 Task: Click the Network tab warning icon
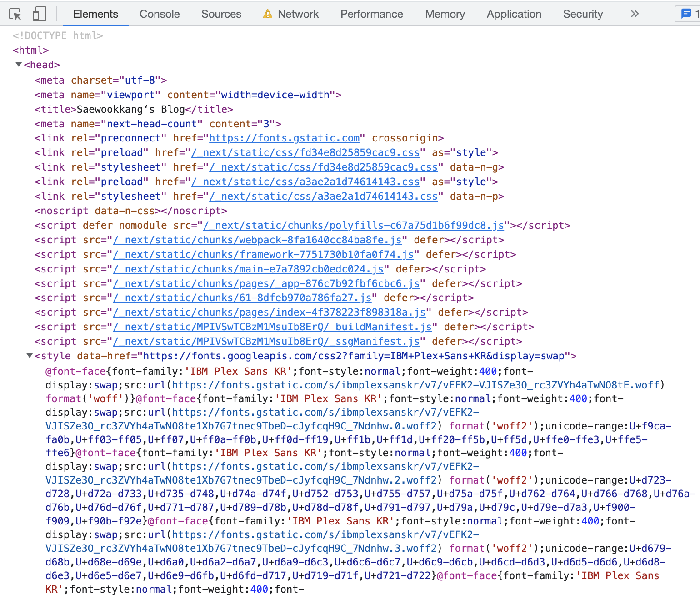coord(268,14)
